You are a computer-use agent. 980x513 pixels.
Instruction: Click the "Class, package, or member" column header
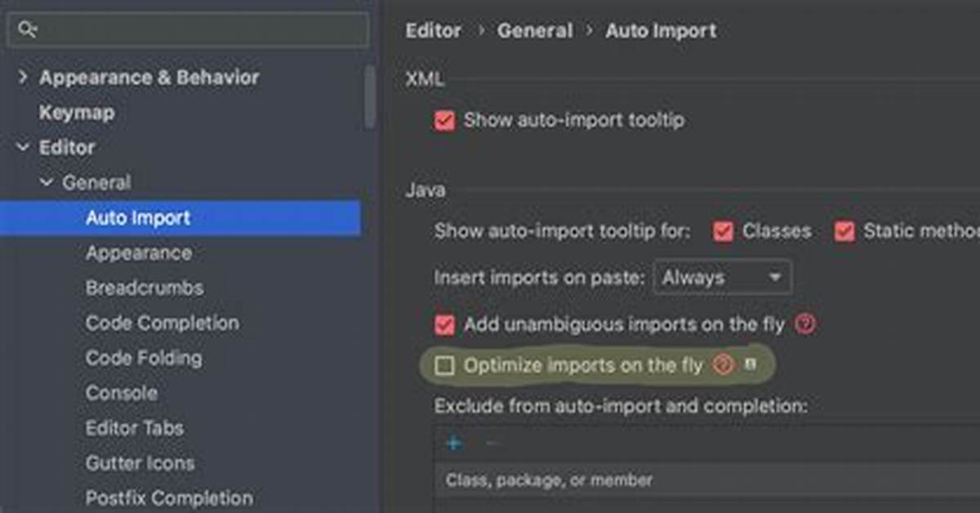coord(549,481)
